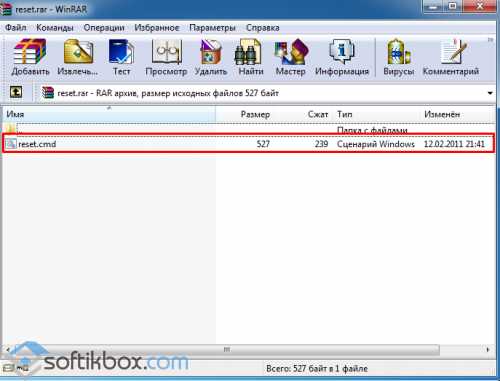500x381 pixels.
Task: Open the Параметры menu
Action: click(212, 28)
